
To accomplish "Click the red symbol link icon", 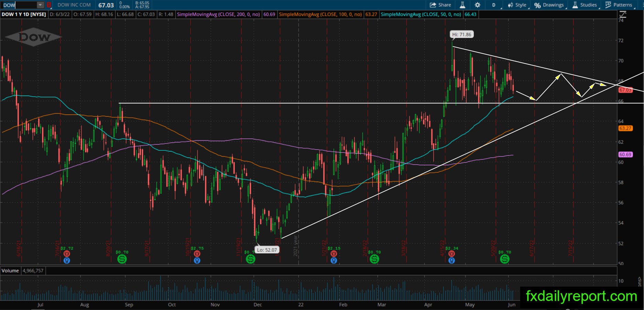I will click(49, 5).
